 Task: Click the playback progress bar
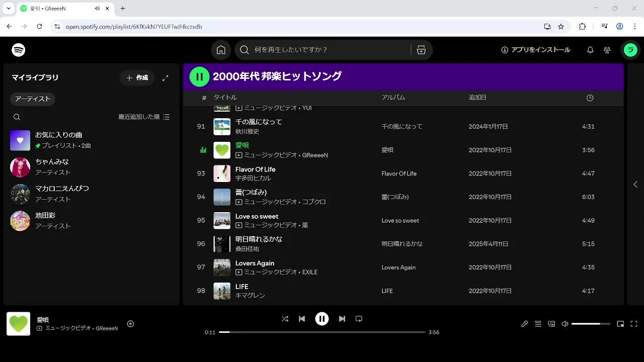point(322,332)
